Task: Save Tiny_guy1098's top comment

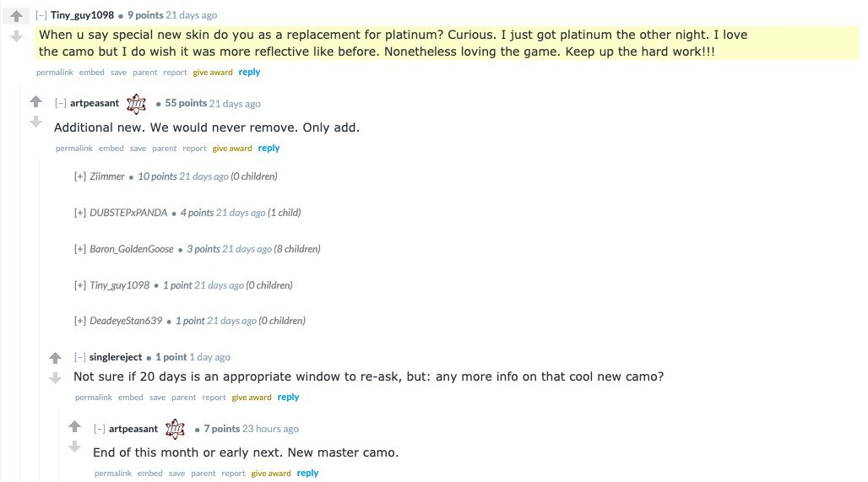Action: tap(118, 73)
